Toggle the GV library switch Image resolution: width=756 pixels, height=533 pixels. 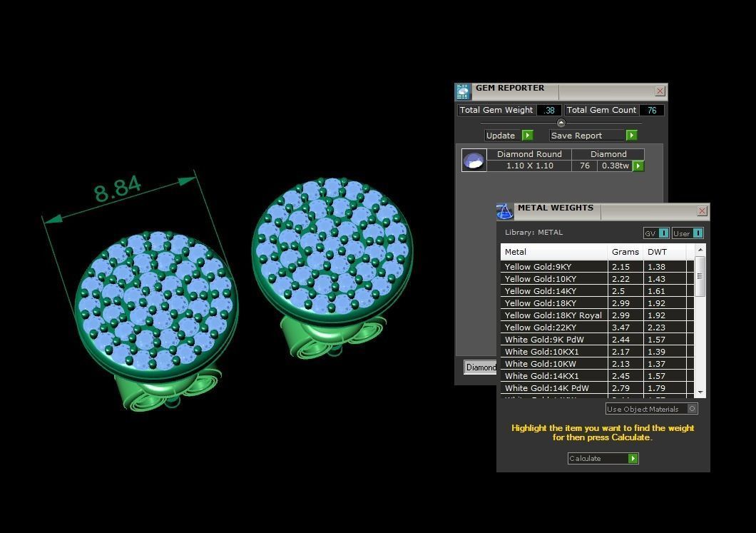click(663, 233)
